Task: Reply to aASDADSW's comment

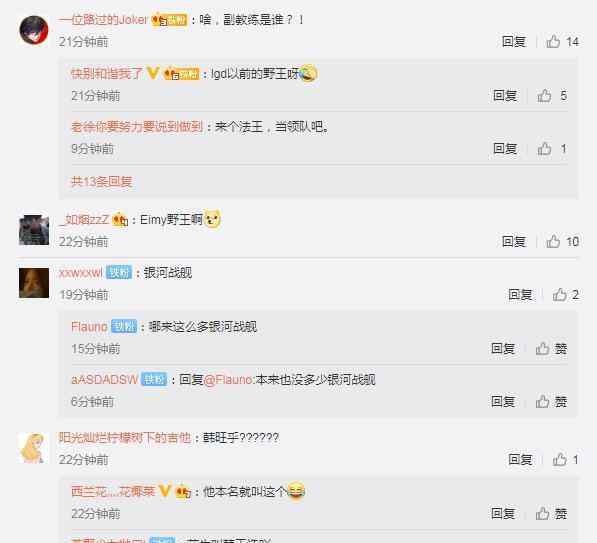Action: (x=503, y=401)
